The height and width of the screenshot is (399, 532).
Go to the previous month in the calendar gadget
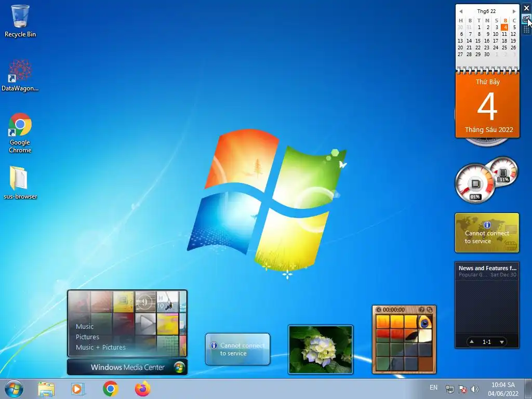point(461,11)
